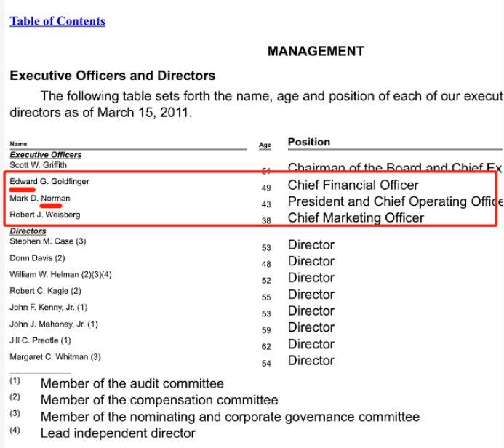Click the Name column header
The image size is (504, 448).
click(18, 144)
